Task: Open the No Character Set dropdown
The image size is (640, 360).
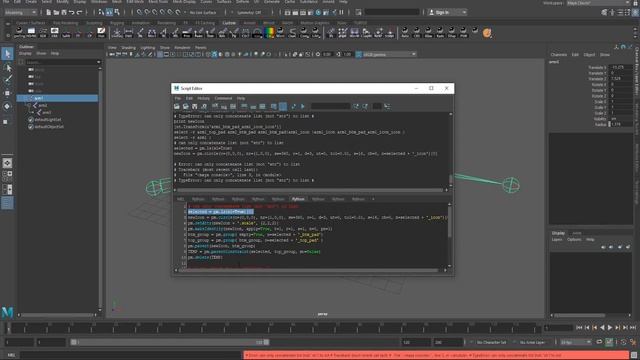Action: (491, 342)
